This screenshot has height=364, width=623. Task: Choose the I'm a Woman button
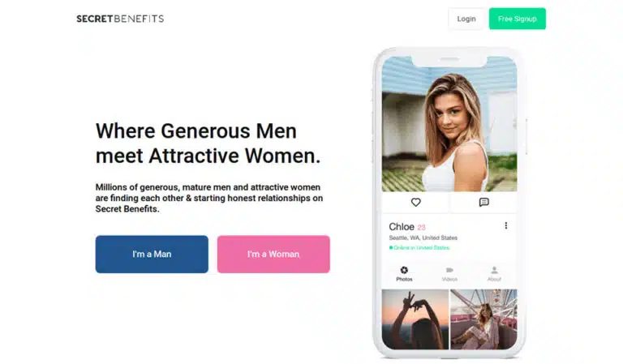click(273, 254)
